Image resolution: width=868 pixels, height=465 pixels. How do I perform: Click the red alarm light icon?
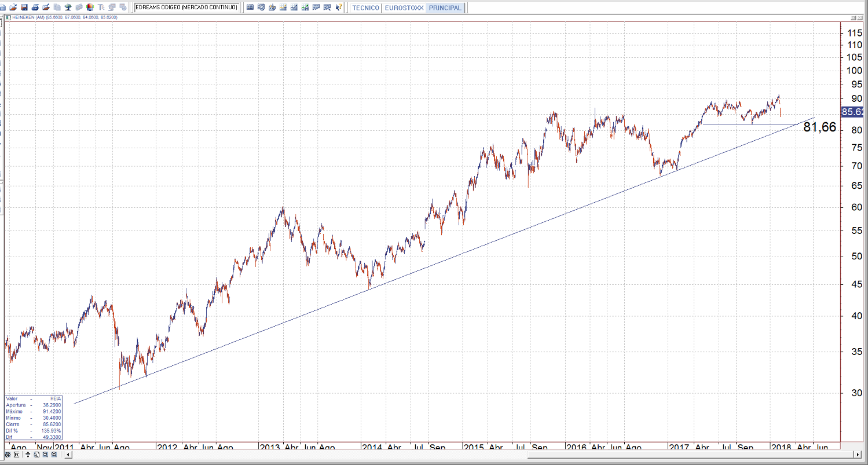[x=90, y=8]
